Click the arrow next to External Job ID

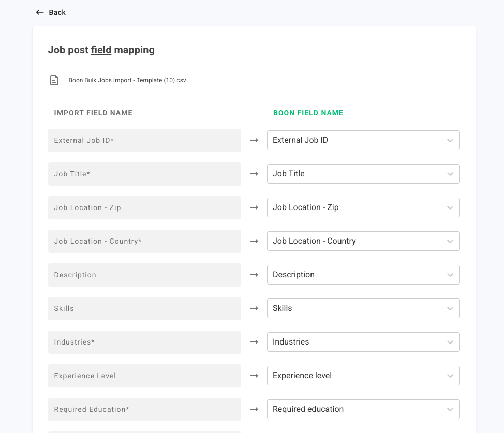[254, 140]
